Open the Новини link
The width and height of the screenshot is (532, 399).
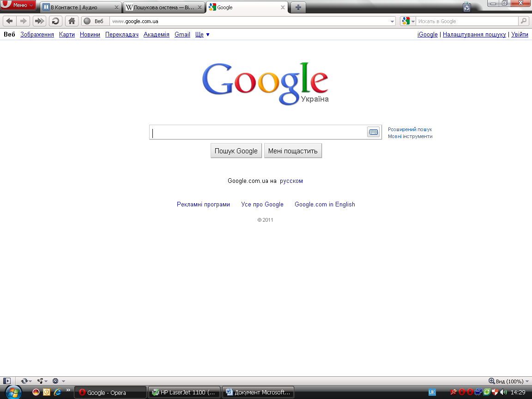point(90,34)
